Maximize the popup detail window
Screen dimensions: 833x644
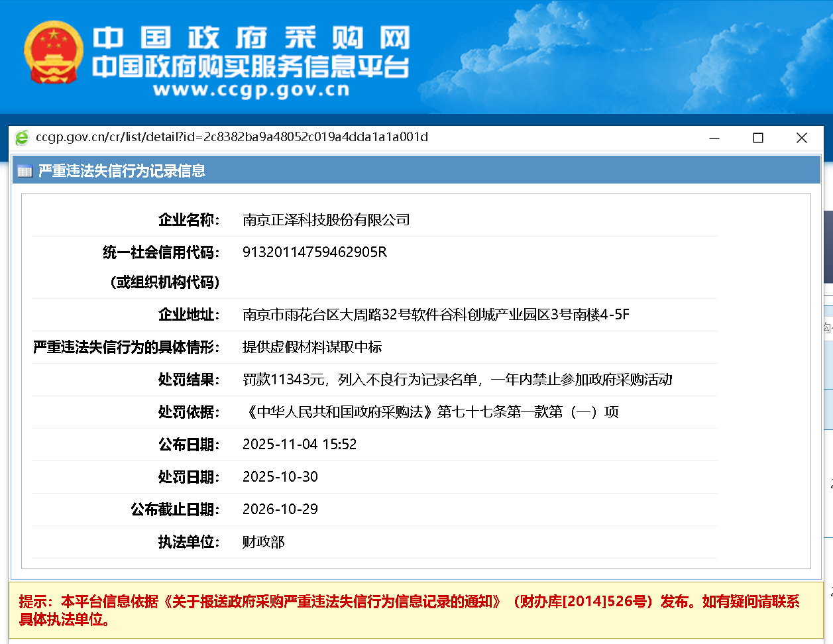point(758,138)
